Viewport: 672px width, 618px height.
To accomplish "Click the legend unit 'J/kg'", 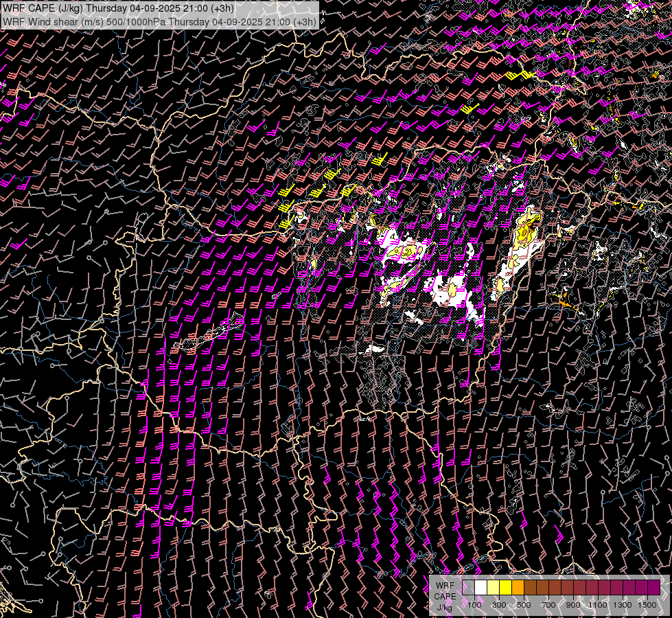I will point(444,608).
